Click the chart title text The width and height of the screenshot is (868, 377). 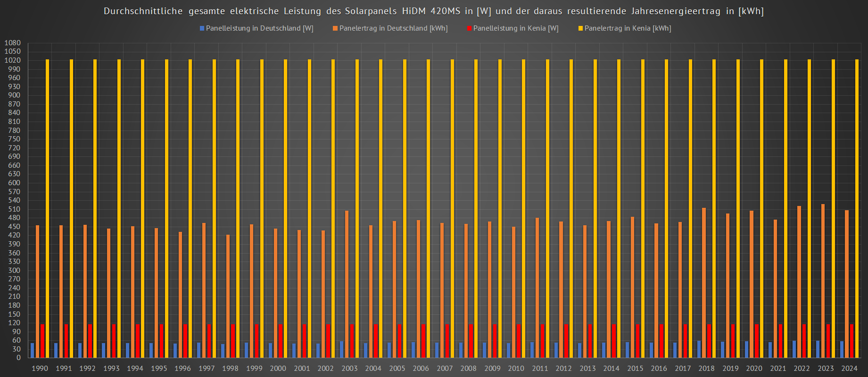click(x=433, y=11)
